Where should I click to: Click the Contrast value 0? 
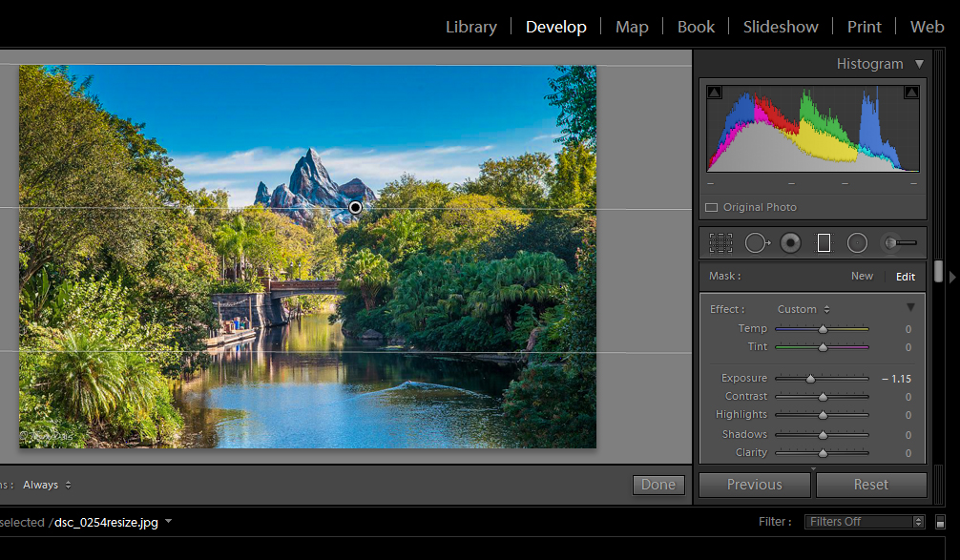point(908,397)
